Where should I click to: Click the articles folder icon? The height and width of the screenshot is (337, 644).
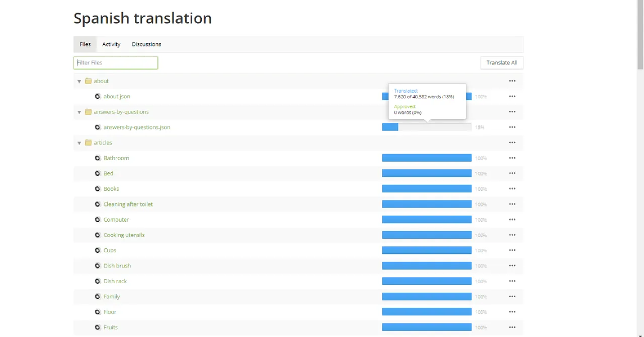[x=88, y=143]
